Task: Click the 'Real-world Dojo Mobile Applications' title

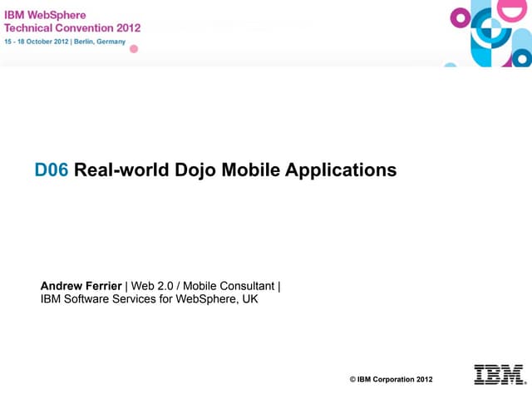Action: click(x=235, y=170)
